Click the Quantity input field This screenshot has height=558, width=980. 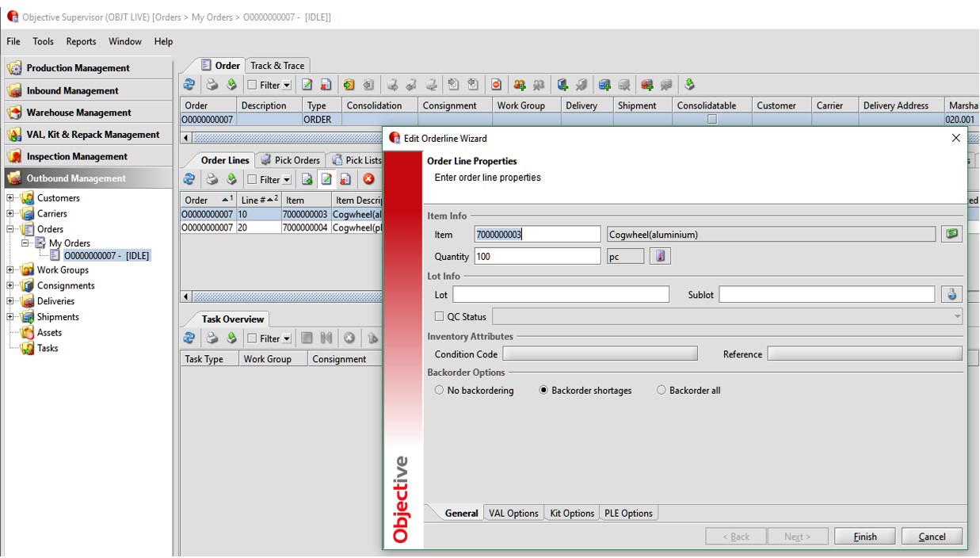538,256
